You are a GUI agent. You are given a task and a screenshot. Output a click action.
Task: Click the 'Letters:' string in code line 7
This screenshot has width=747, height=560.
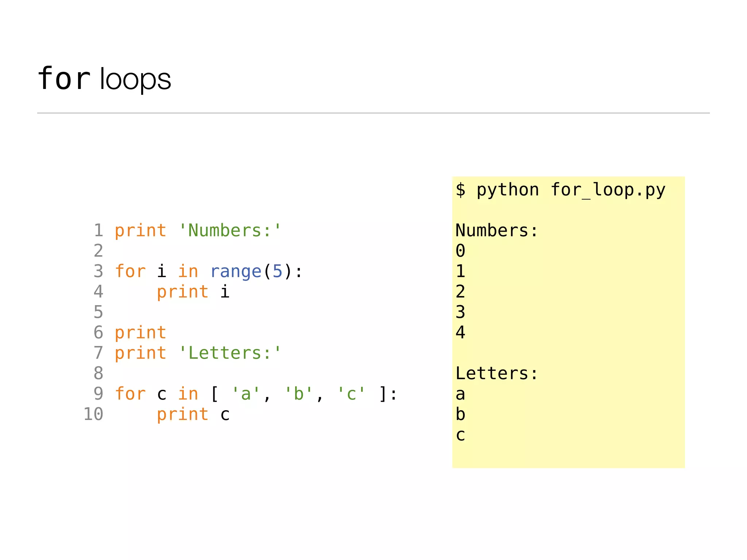coord(230,353)
